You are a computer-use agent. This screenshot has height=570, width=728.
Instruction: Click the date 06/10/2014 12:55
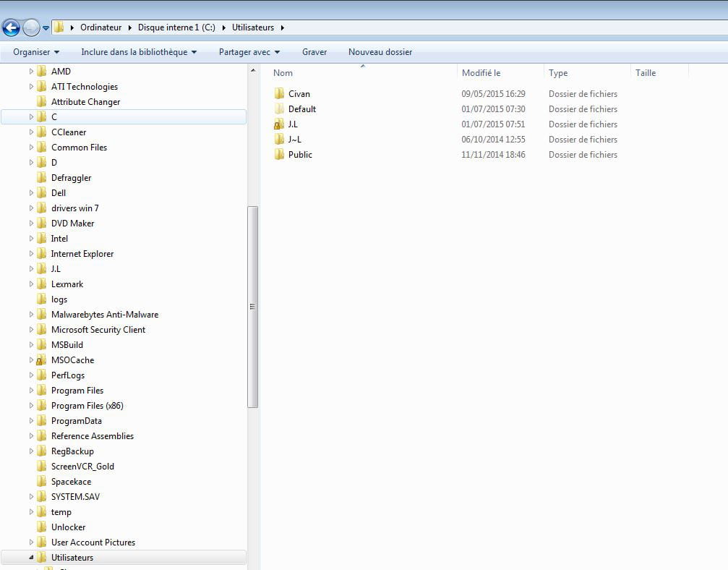point(493,140)
